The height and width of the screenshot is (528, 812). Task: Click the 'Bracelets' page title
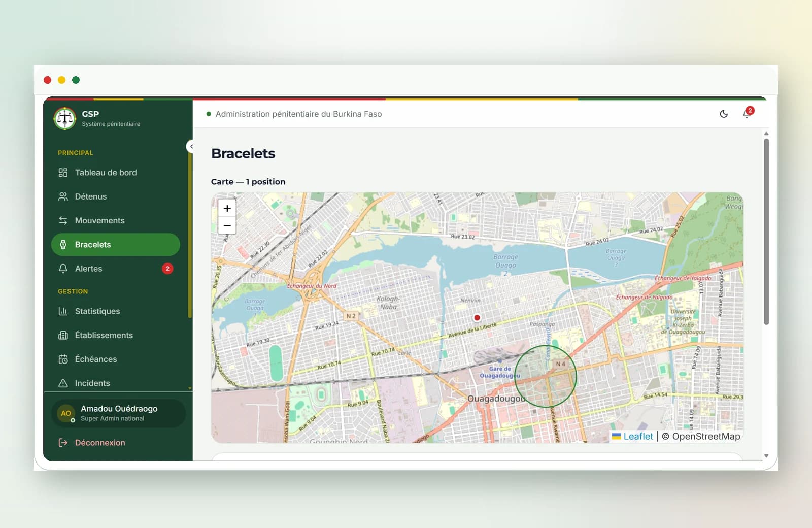[243, 153]
